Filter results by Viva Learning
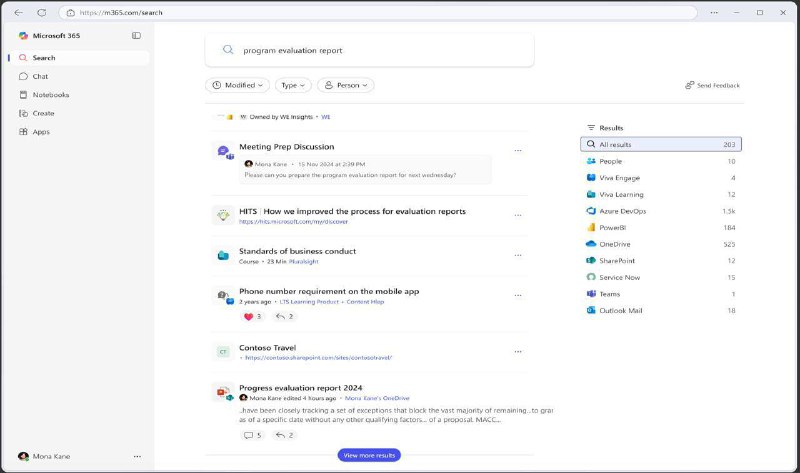 (661, 194)
